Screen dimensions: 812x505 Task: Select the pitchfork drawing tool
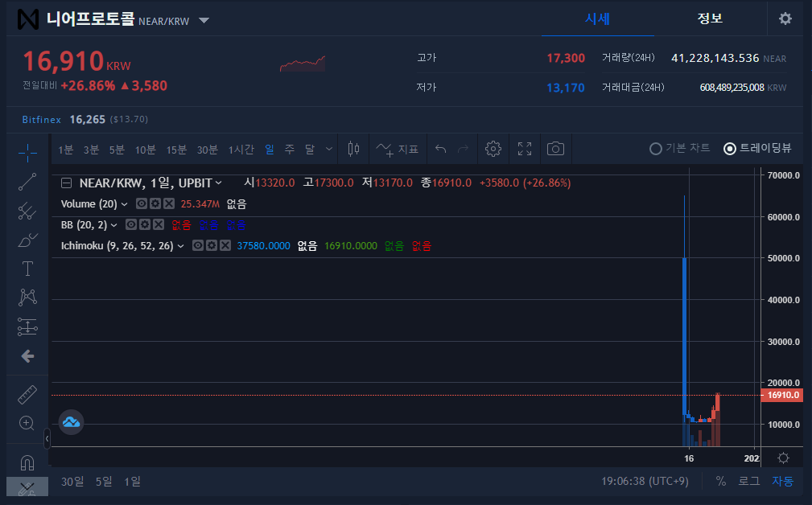(27, 211)
